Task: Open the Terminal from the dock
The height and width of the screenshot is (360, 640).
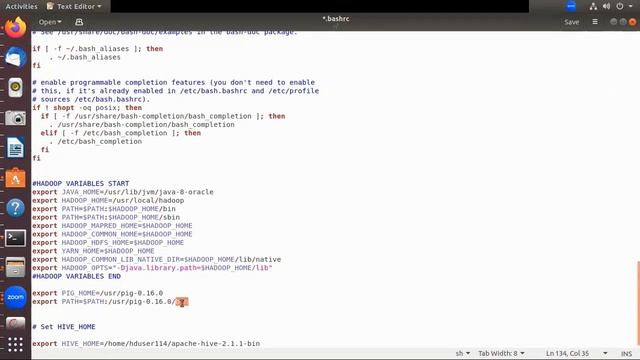Action: (x=15, y=238)
